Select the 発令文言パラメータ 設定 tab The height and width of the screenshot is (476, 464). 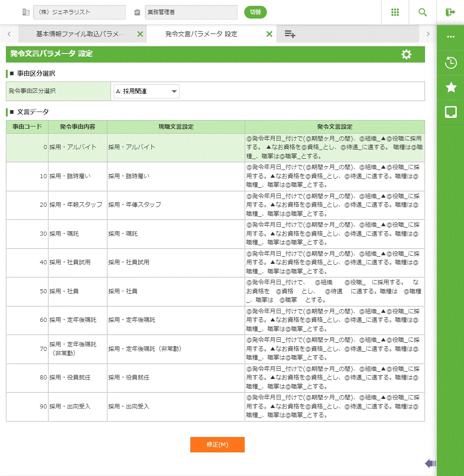pos(201,34)
